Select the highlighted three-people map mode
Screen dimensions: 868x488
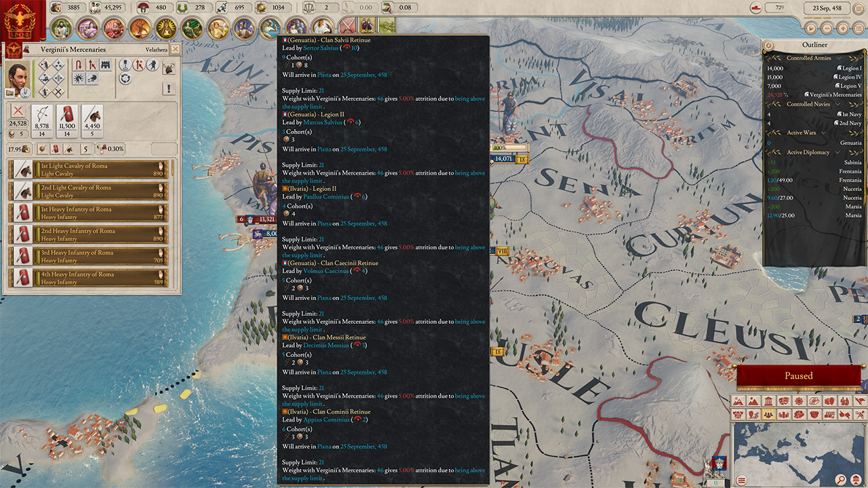tap(768, 414)
